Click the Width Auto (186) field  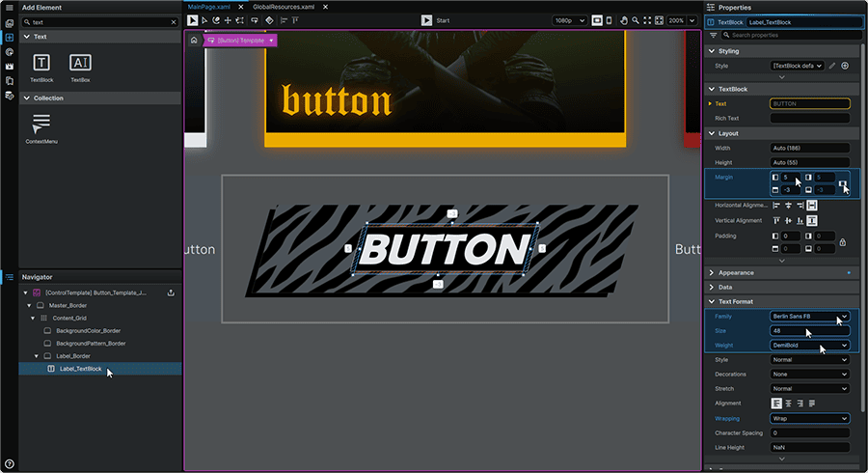click(810, 148)
